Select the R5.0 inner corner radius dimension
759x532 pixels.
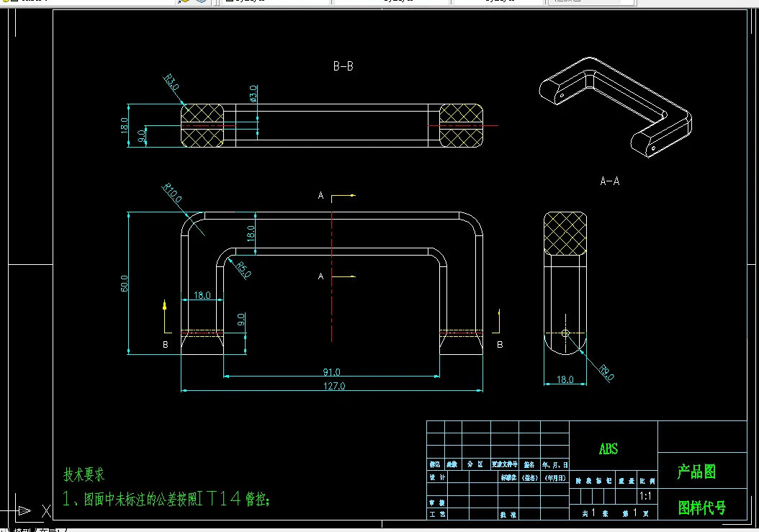(243, 270)
